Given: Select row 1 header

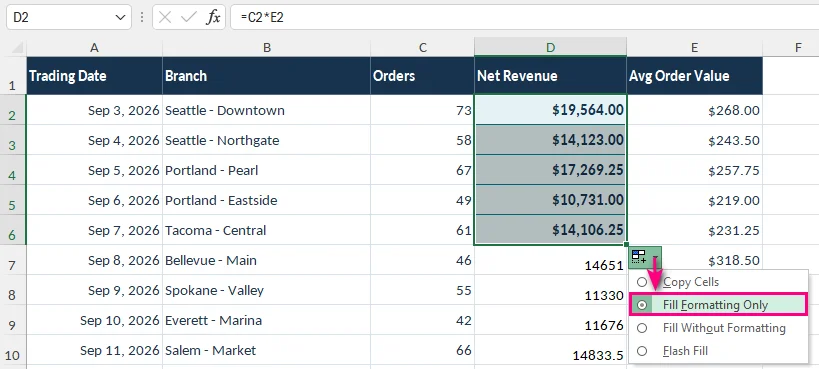Looking at the screenshot, I should 13,76.
